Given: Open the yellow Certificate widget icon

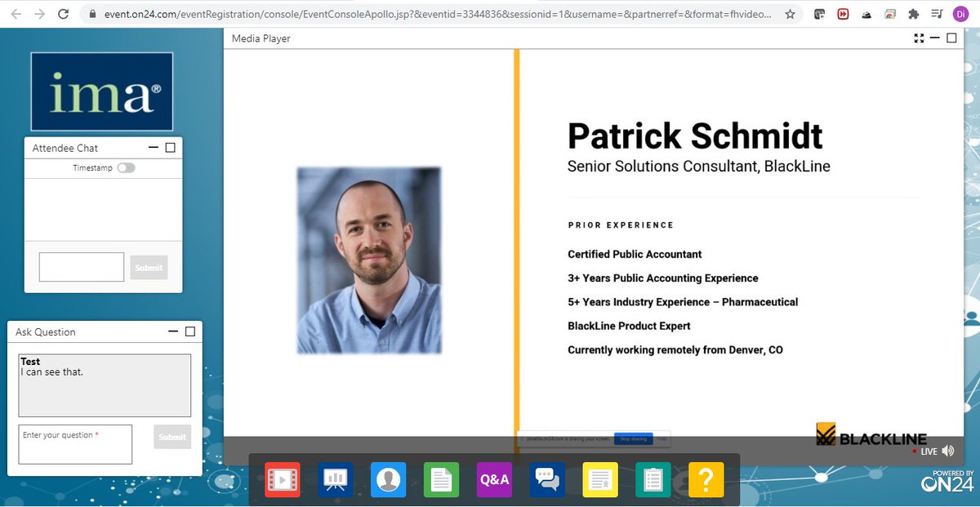Looking at the screenshot, I should coord(600,480).
